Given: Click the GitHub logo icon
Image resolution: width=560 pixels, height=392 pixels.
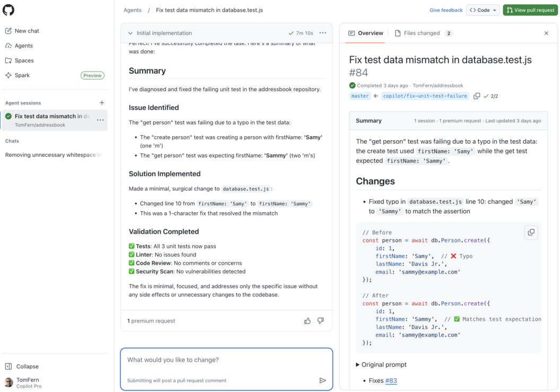Looking at the screenshot, I should point(8,10).
